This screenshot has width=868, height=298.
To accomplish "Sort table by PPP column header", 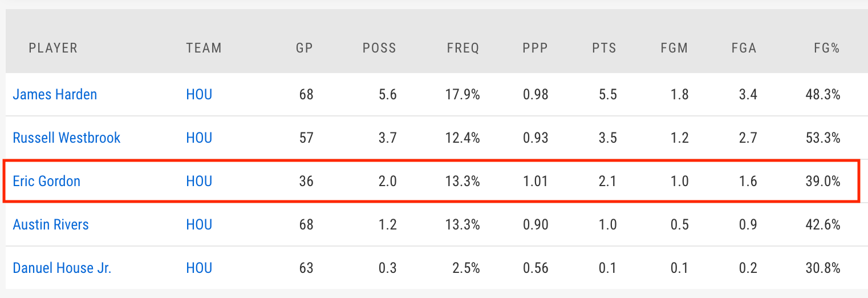I will click(535, 48).
